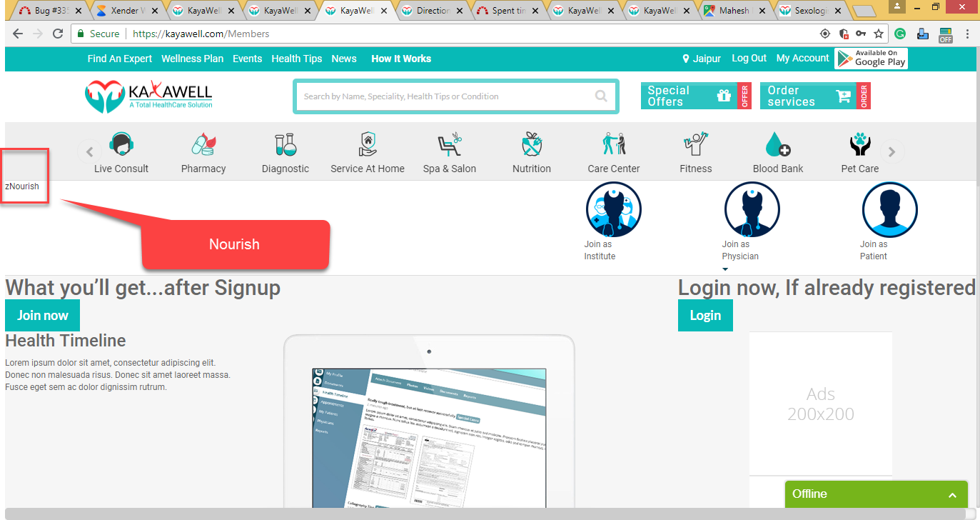This screenshot has height=520, width=980.
Task: Open the Blood Bank drop icon
Action: [x=778, y=145]
